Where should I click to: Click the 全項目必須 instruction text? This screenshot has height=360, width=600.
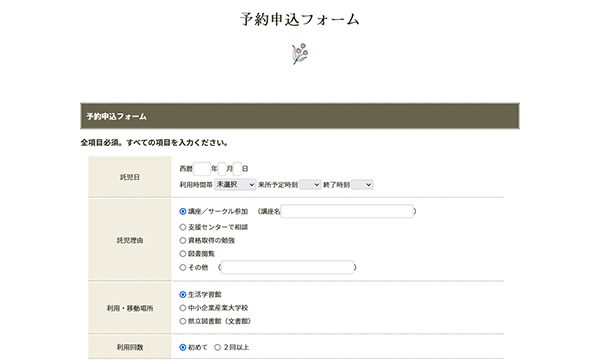154,143
